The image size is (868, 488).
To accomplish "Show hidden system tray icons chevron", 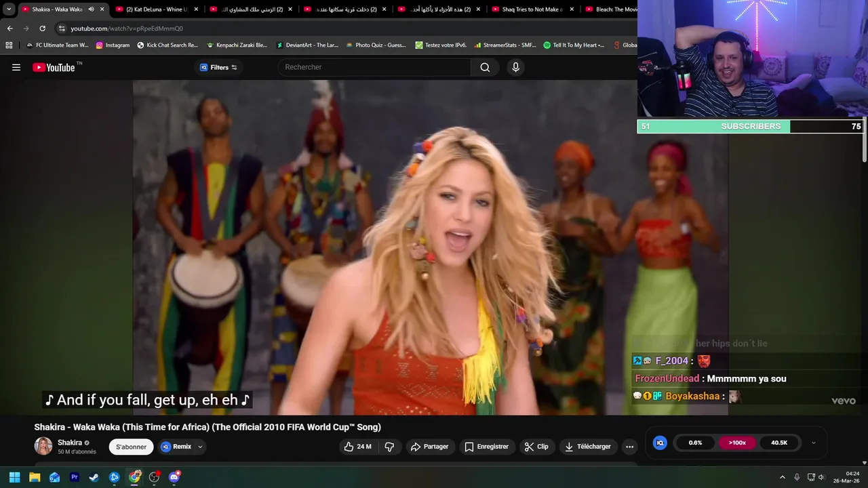I will click(782, 477).
